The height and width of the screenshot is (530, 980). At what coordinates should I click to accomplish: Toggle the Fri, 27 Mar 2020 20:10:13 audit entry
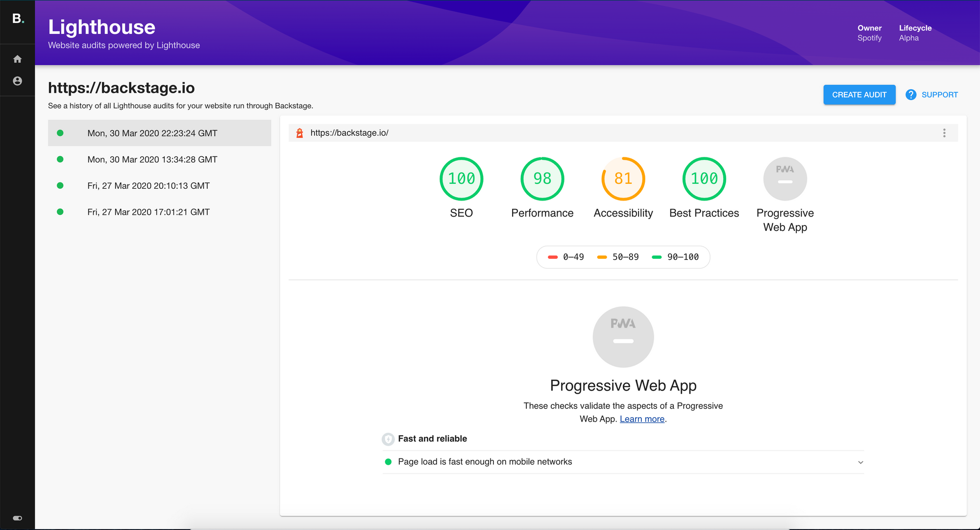[160, 185]
